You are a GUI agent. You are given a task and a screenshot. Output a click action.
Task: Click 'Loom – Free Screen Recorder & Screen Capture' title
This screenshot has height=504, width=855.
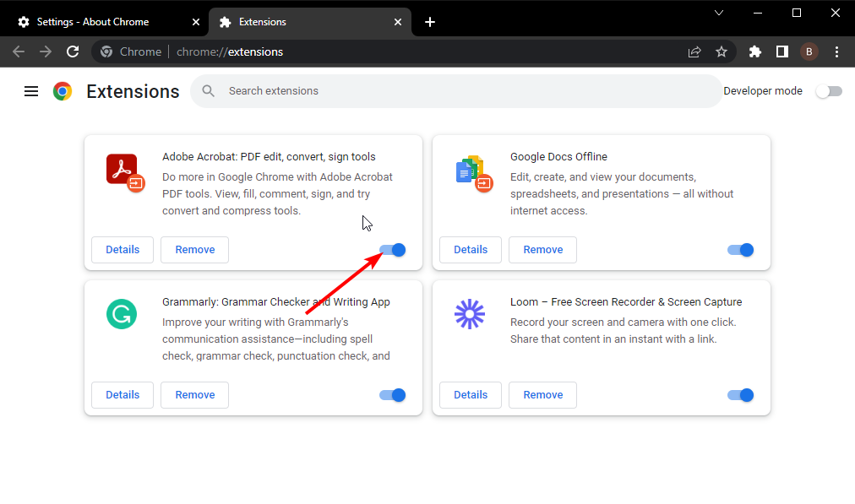tap(626, 302)
